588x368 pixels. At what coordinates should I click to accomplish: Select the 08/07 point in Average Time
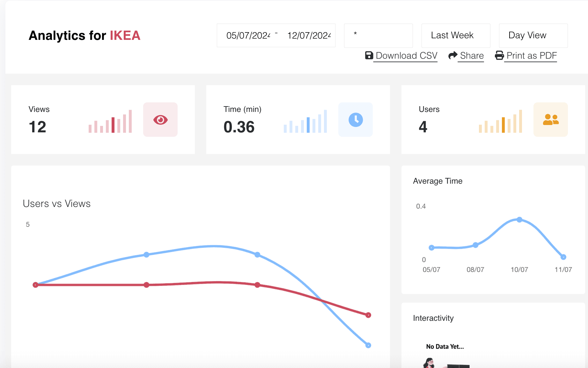(475, 245)
